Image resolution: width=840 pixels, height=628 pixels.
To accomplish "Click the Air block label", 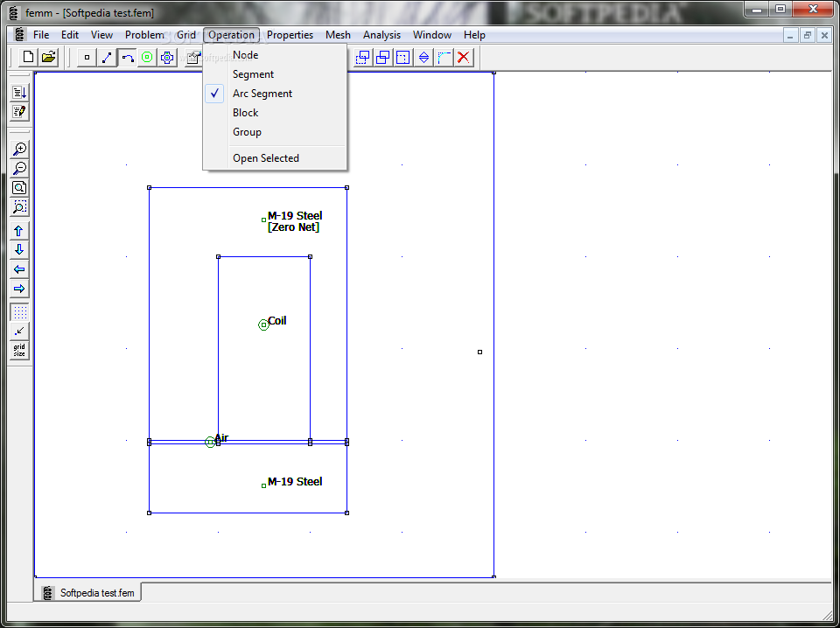I will (221, 438).
